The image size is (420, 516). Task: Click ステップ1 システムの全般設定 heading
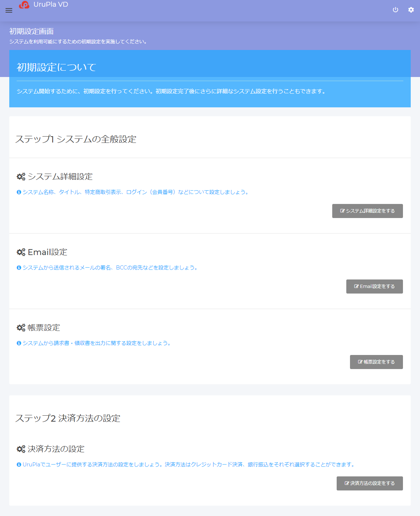coord(76,139)
